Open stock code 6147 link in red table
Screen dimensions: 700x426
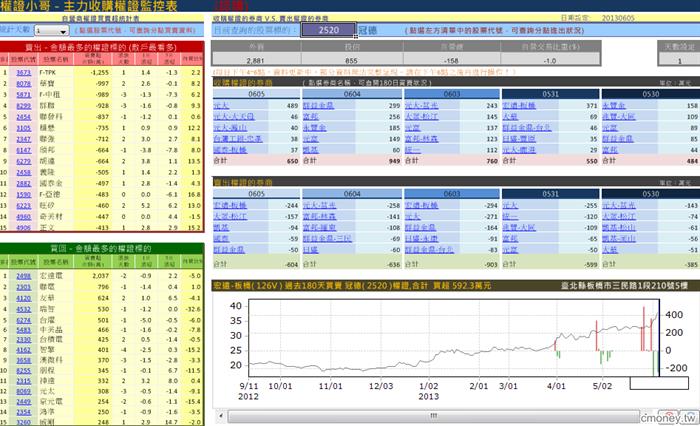click(x=24, y=150)
